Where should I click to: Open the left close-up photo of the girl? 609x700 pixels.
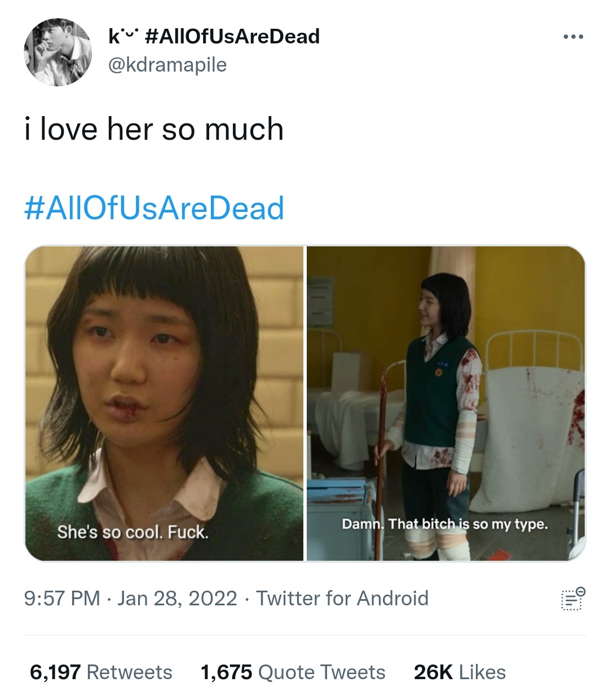[x=164, y=404]
